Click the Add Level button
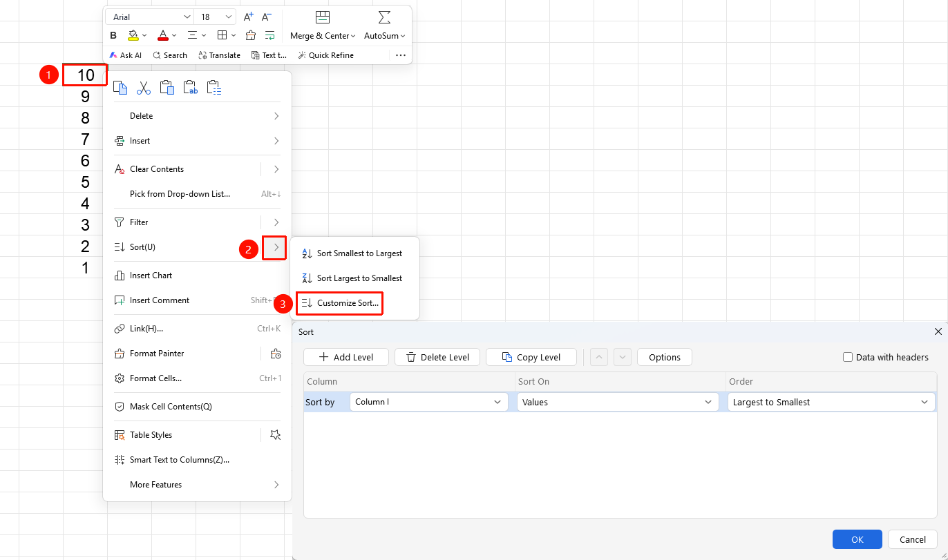This screenshot has width=948, height=560. (346, 357)
